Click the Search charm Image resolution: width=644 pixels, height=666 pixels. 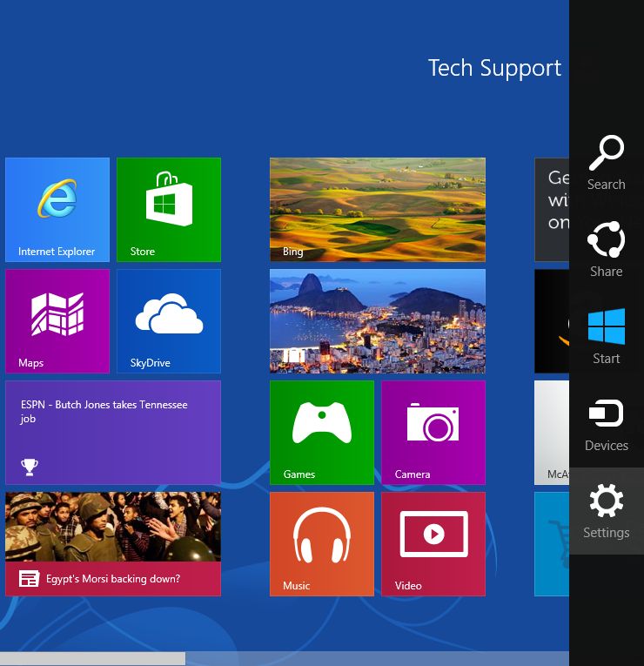pyautogui.click(x=607, y=163)
